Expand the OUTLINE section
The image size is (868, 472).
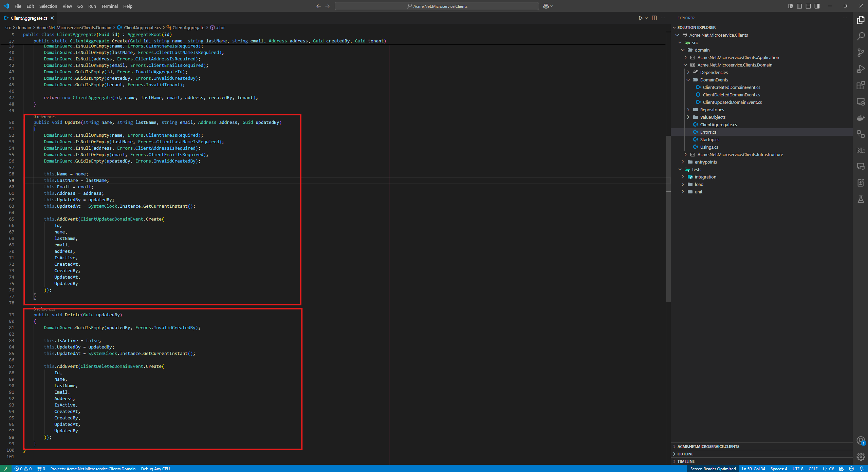pos(762,454)
